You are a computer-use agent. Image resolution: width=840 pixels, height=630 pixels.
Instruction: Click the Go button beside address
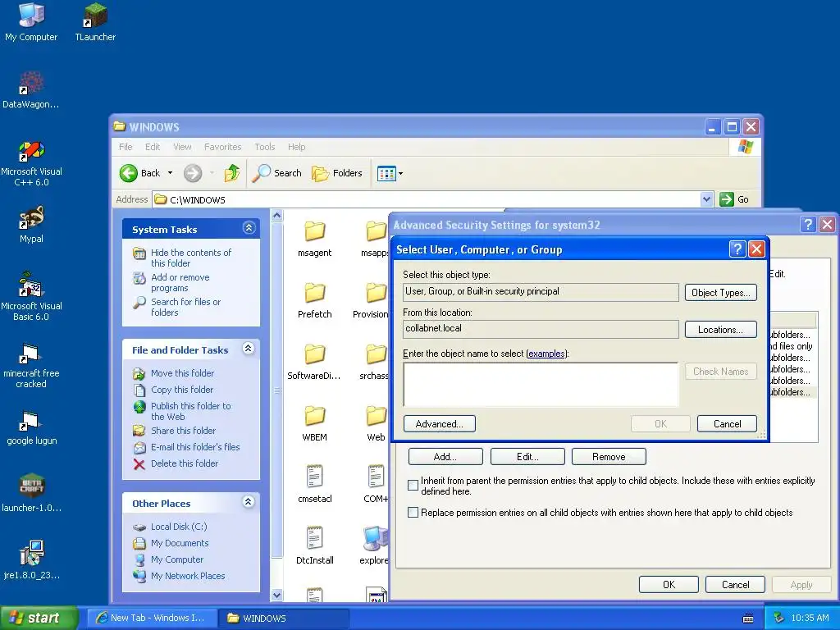click(x=734, y=199)
